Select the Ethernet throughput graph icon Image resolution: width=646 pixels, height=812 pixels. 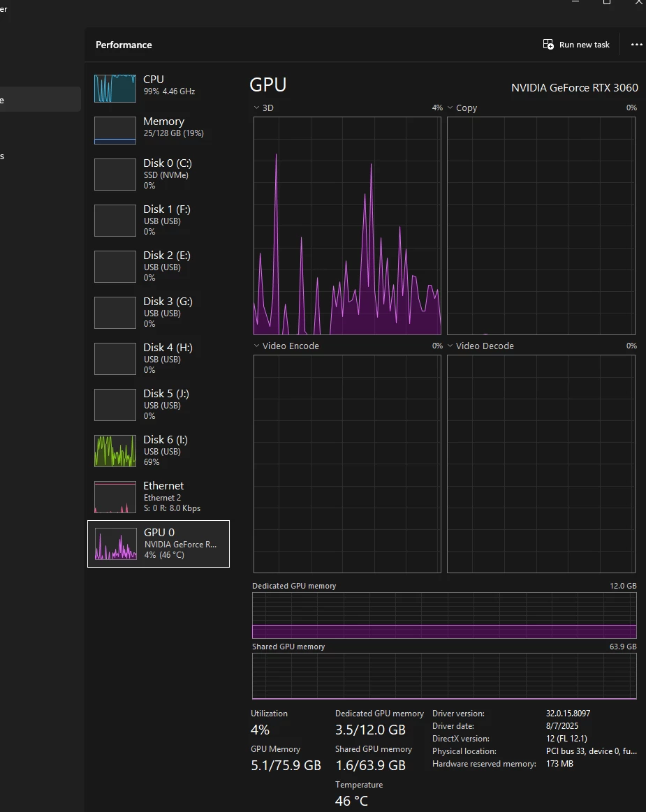point(115,496)
